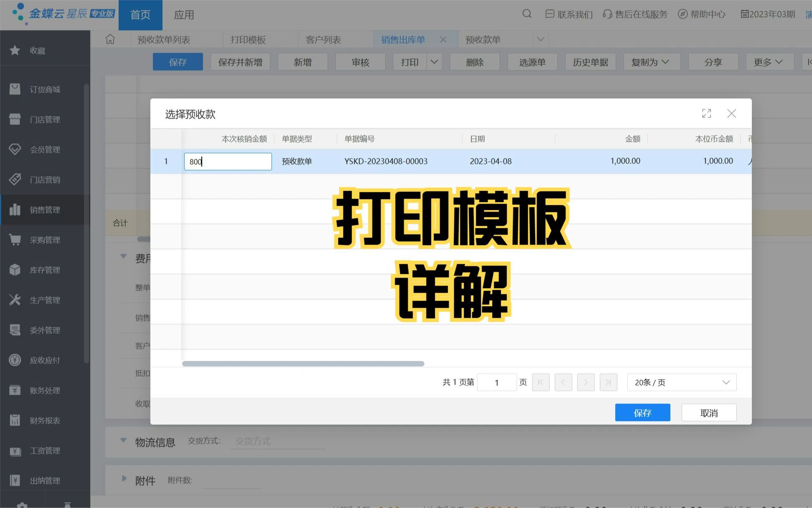Click the search magnifier icon in header

click(x=527, y=14)
